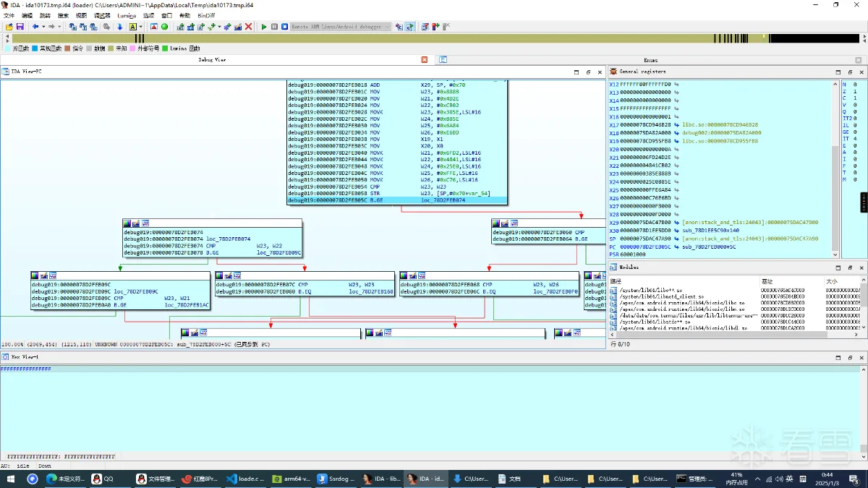Image resolution: width=868 pixels, height=488 pixels.
Task: Open the taskbar clock showing 0:44
Action: (x=827, y=479)
